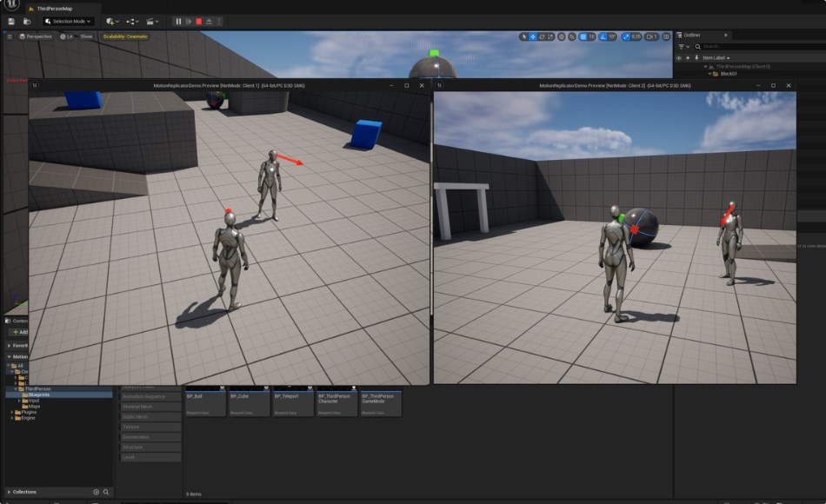826x504 pixels.
Task: Click the select-objects cursor tool
Action: [x=523, y=36]
